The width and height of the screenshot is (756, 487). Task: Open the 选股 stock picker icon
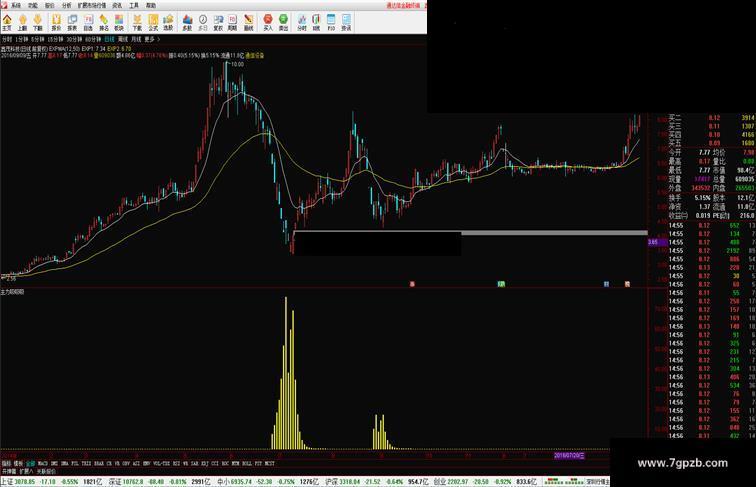168,22
